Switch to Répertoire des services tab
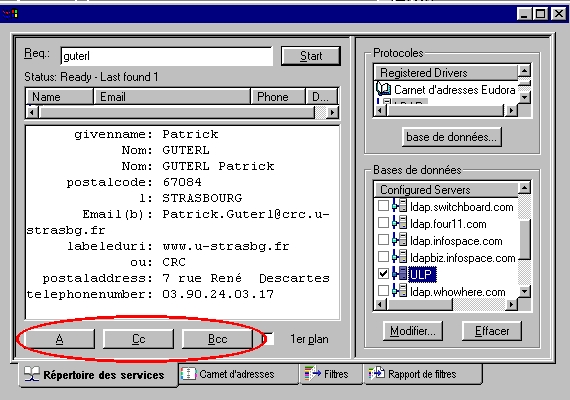 98,375
